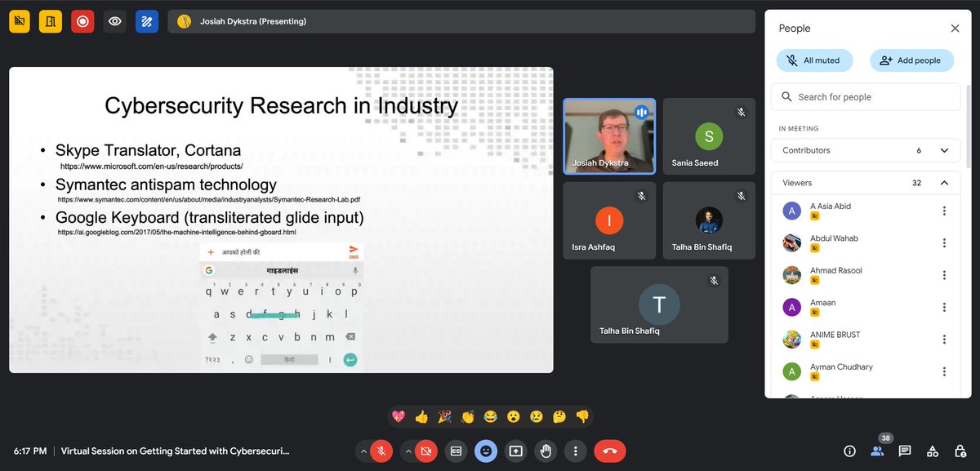Image resolution: width=980 pixels, height=471 pixels.
Task: Open microphone audio settings arrow
Action: [x=363, y=451]
